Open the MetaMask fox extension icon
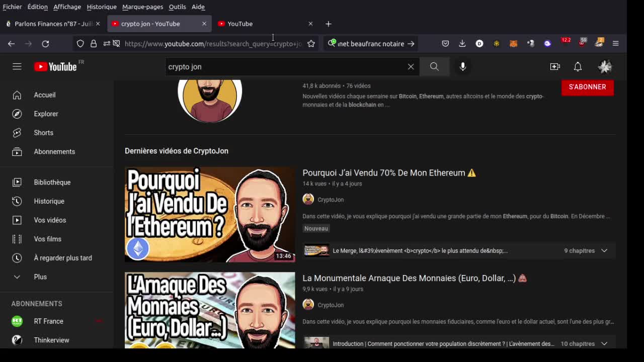This screenshot has height=362, width=644. [513, 44]
